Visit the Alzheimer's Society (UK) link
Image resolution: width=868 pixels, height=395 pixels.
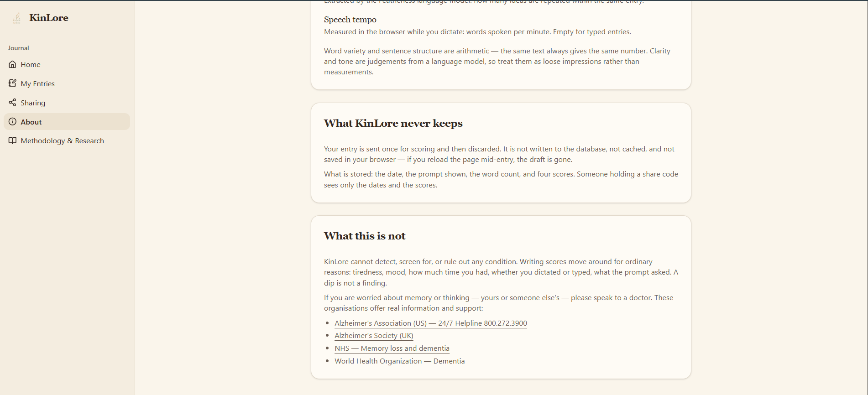(374, 336)
